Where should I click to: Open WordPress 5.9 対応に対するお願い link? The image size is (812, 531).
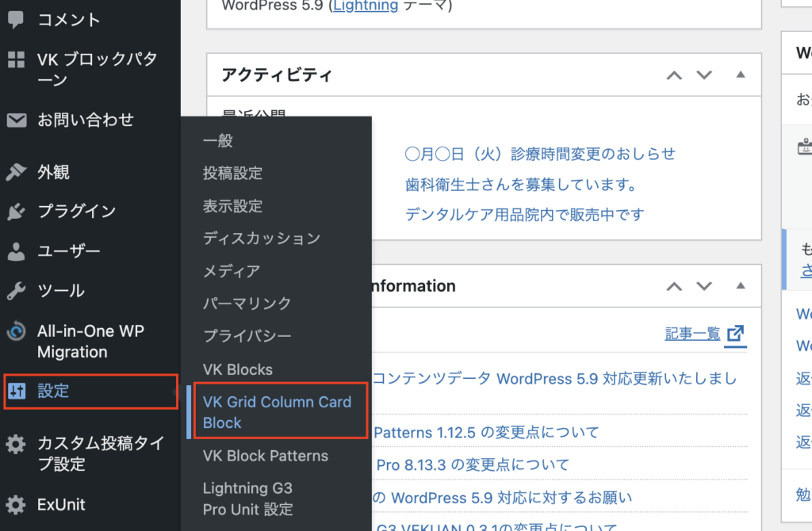[503, 498]
